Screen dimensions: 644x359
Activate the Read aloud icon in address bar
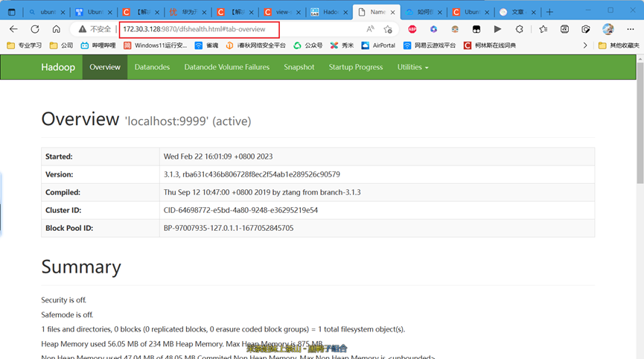371,29
